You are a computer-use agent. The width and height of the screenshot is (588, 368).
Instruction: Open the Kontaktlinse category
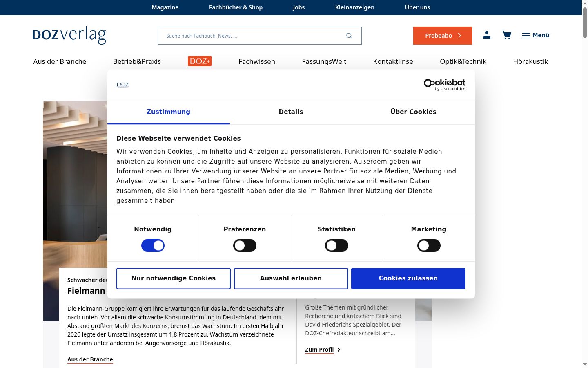[x=393, y=61]
